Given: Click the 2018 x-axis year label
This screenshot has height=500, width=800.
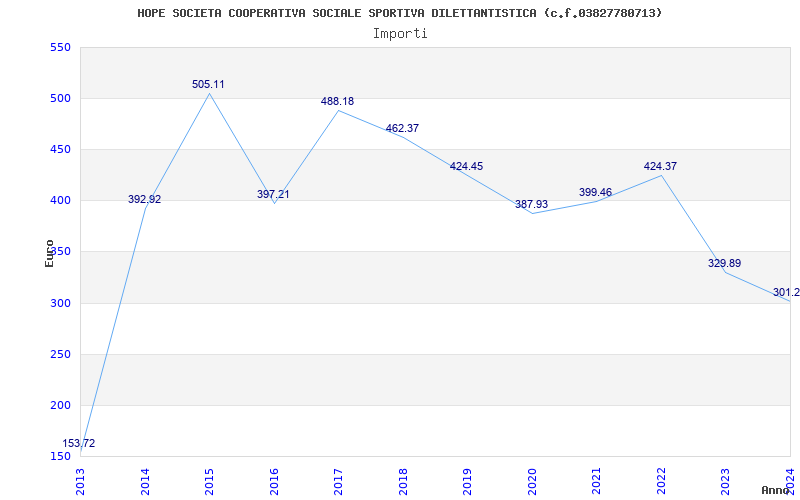Looking at the screenshot, I should [x=403, y=481].
